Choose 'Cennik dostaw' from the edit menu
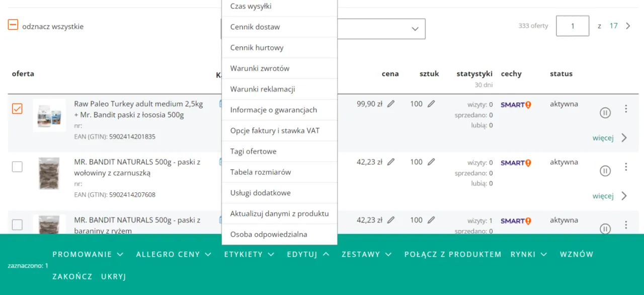Image resolution: width=644 pixels, height=295 pixels. click(x=255, y=27)
